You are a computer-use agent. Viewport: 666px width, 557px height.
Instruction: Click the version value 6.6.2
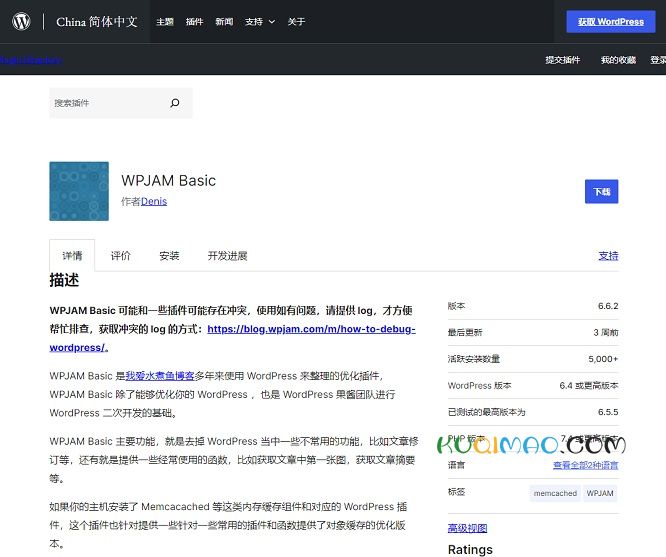(x=608, y=306)
